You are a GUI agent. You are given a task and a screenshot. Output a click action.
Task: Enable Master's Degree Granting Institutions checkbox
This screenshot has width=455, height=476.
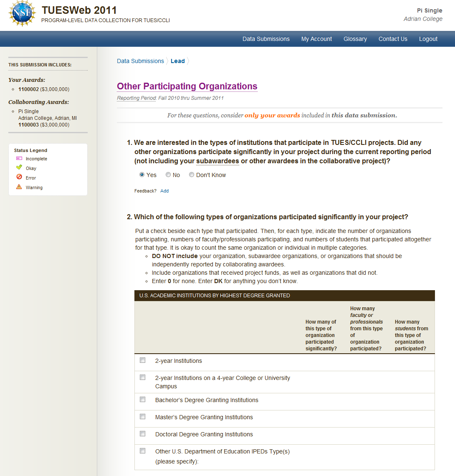pos(143,417)
